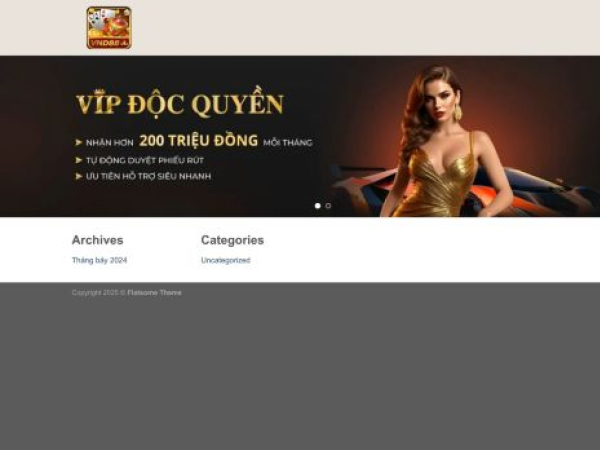The width and height of the screenshot is (600, 450).
Task: Open the Uncategorized category link
Action: (x=225, y=260)
